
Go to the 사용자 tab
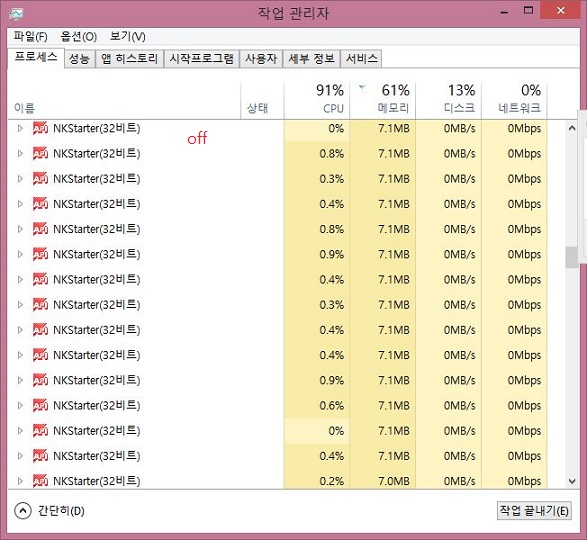(x=261, y=59)
